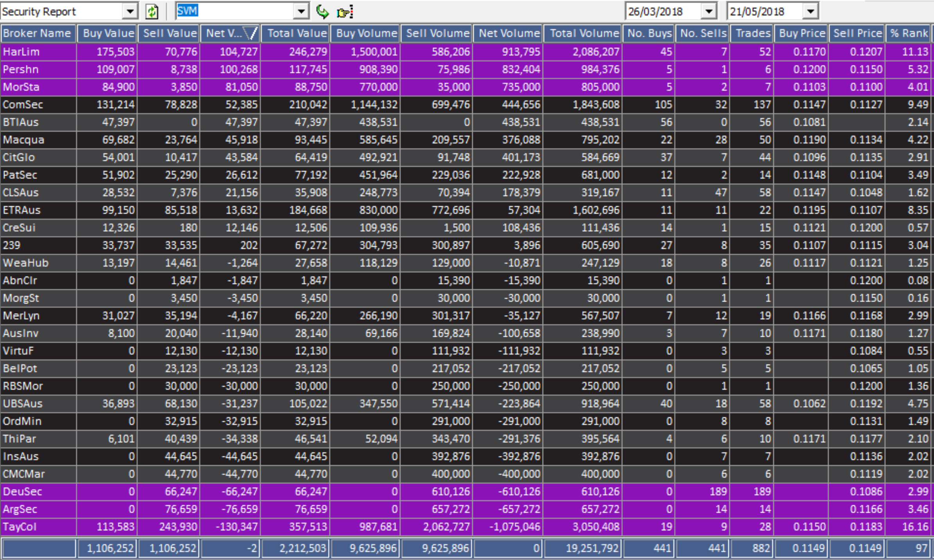
Task: Click TayCol's net volume -1,075,046
Action: [508, 526]
